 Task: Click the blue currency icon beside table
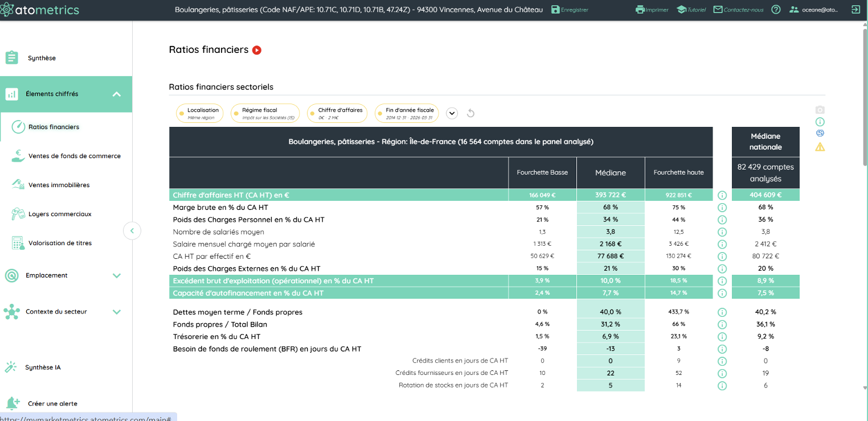pyautogui.click(x=820, y=133)
